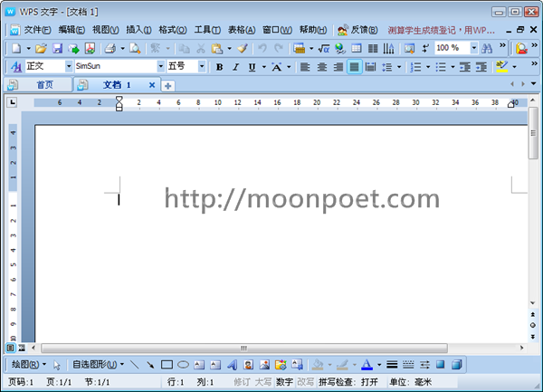Apply fill color paint bucket
This screenshot has height=392, width=543.
[318, 365]
